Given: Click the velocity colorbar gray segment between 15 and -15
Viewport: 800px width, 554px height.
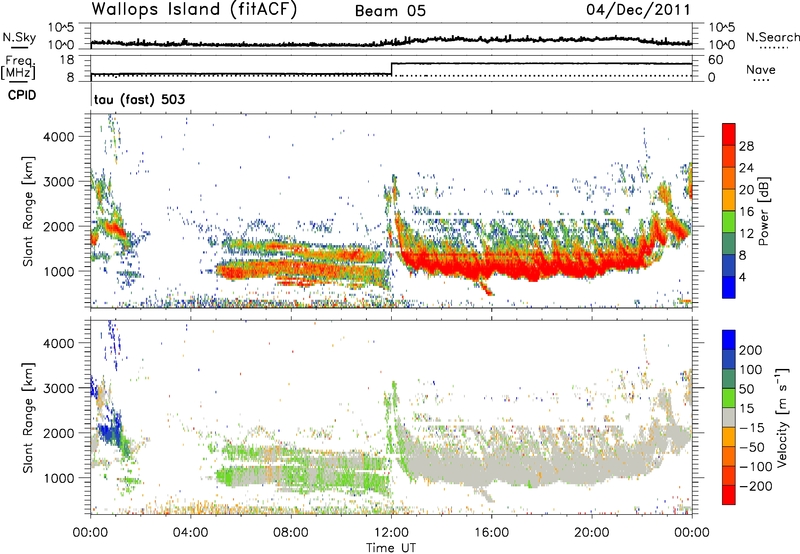Looking at the screenshot, I should [x=729, y=418].
